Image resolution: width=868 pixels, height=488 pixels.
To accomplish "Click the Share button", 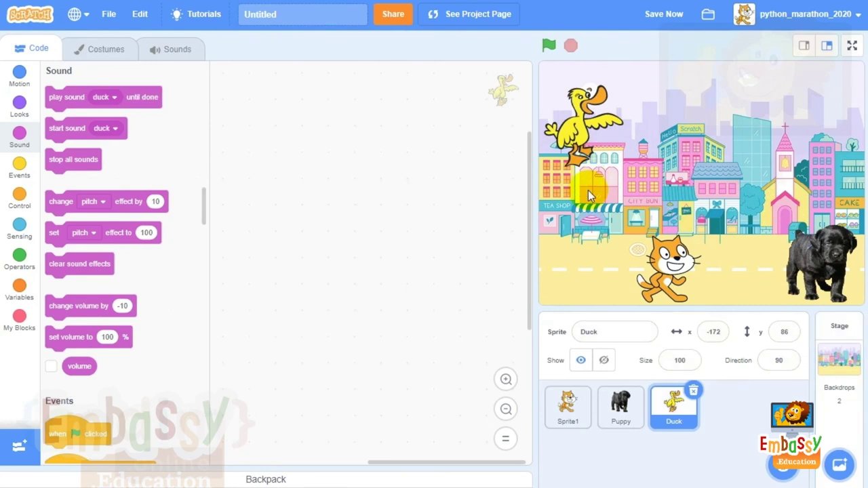I will (x=393, y=14).
